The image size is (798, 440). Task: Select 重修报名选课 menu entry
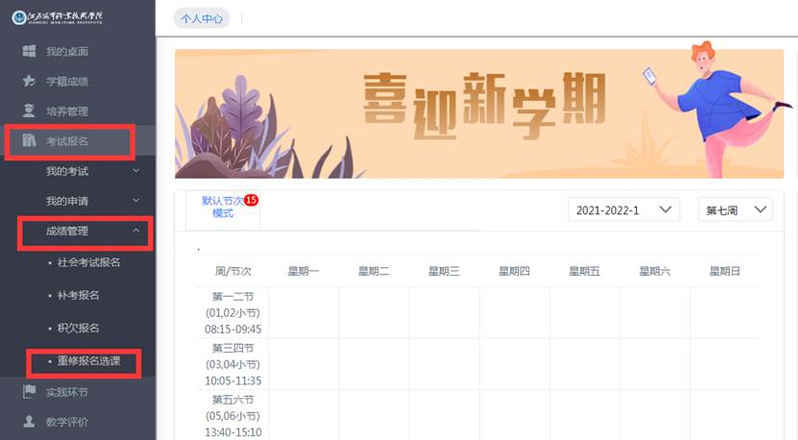pyautogui.click(x=88, y=361)
